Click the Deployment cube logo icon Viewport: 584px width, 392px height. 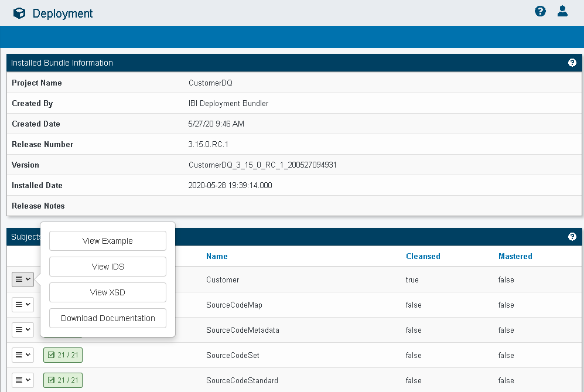click(19, 13)
